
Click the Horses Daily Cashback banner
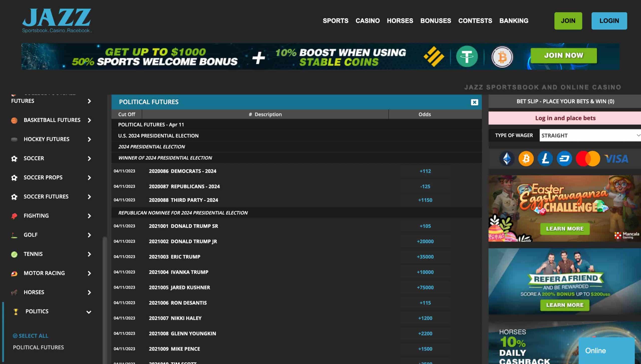(x=564, y=343)
